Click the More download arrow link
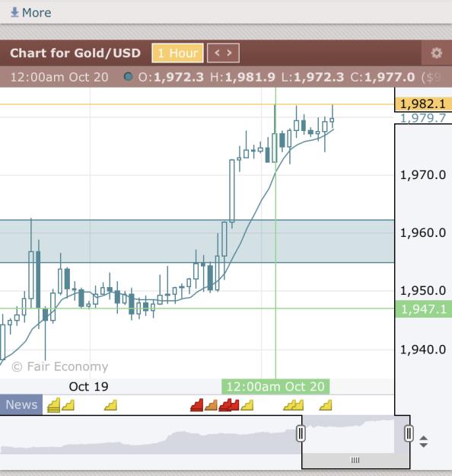This screenshot has height=476, width=452. (30, 12)
